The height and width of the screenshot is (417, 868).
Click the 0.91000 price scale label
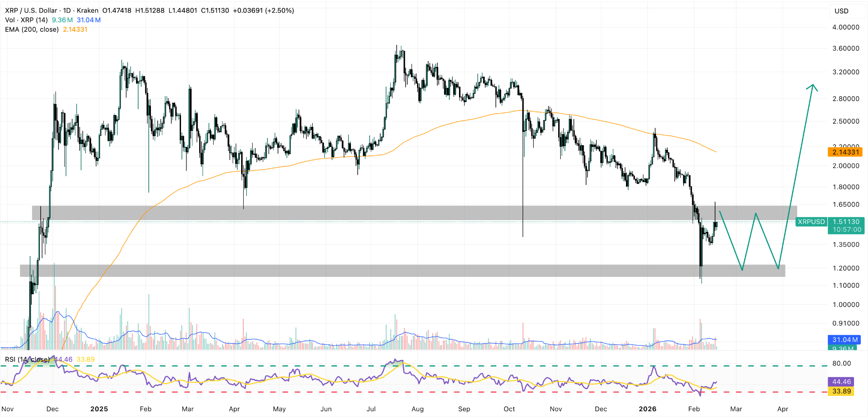pyautogui.click(x=846, y=323)
